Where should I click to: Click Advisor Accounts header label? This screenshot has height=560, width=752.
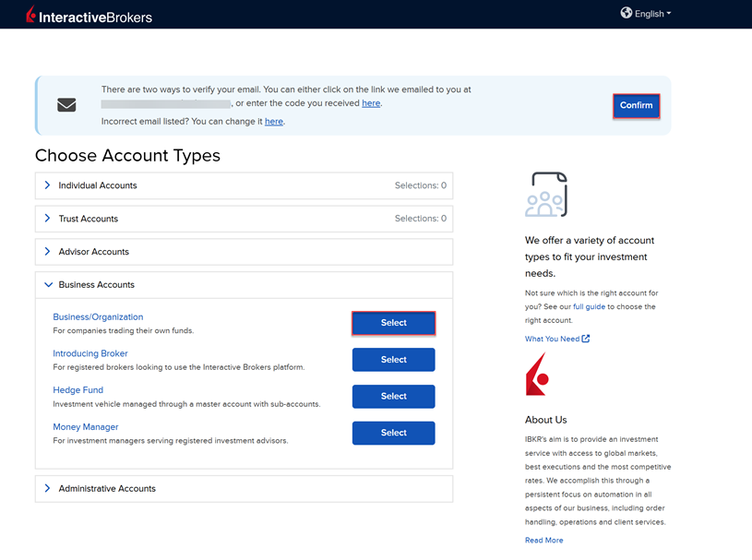click(93, 252)
